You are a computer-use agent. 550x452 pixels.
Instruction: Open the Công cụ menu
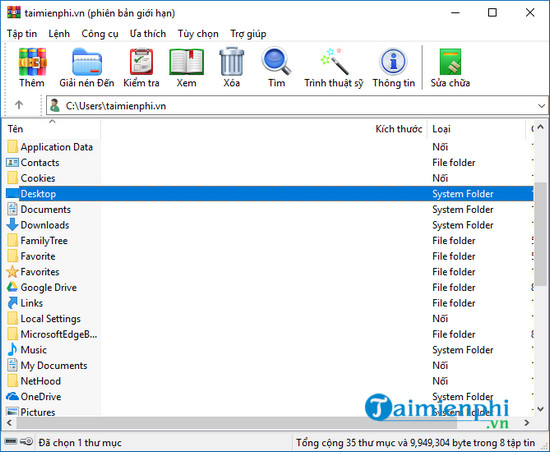(100, 34)
